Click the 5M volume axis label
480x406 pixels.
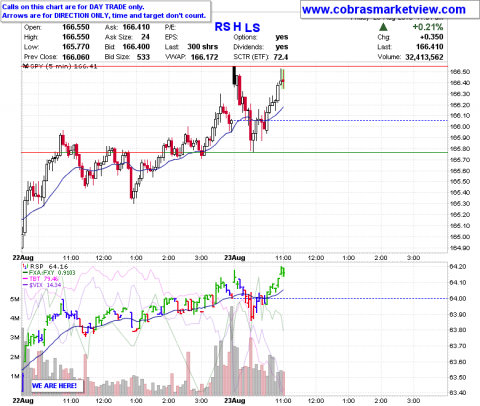click(15, 299)
